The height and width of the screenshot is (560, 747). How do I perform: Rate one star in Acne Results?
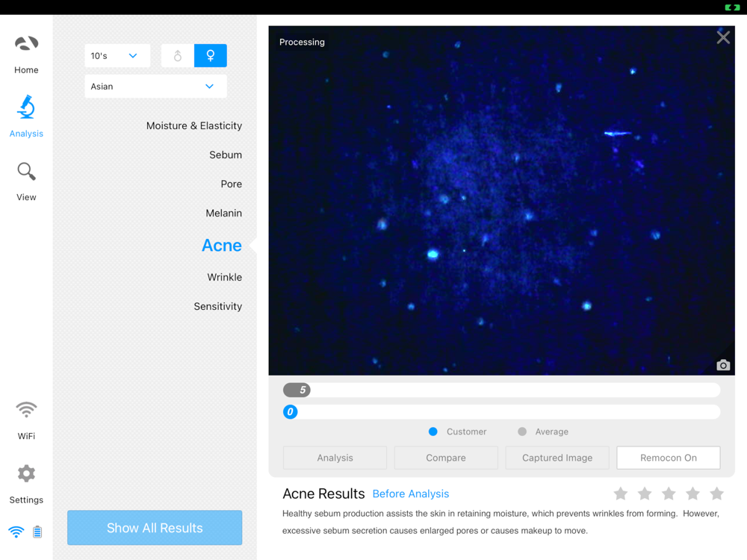click(x=620, y=494)
